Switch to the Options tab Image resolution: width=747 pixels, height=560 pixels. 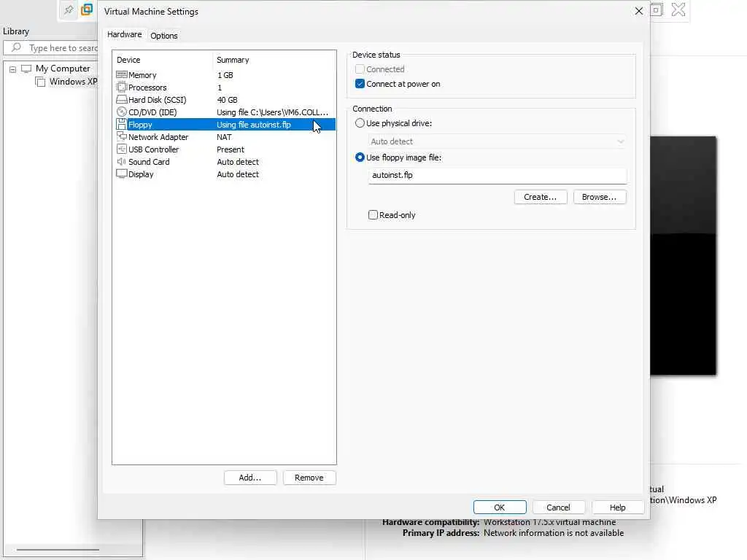click(x=164, y=36)
